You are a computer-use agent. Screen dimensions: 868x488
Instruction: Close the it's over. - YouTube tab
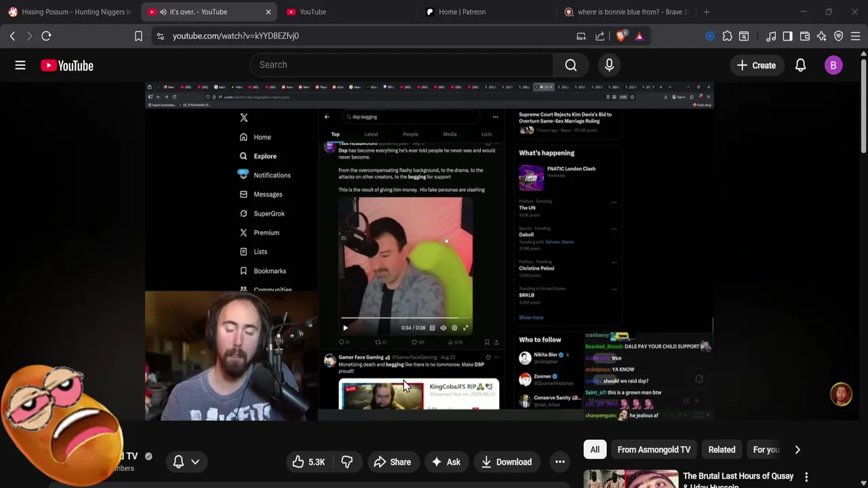pyautogui.click(x=268, y=12)
